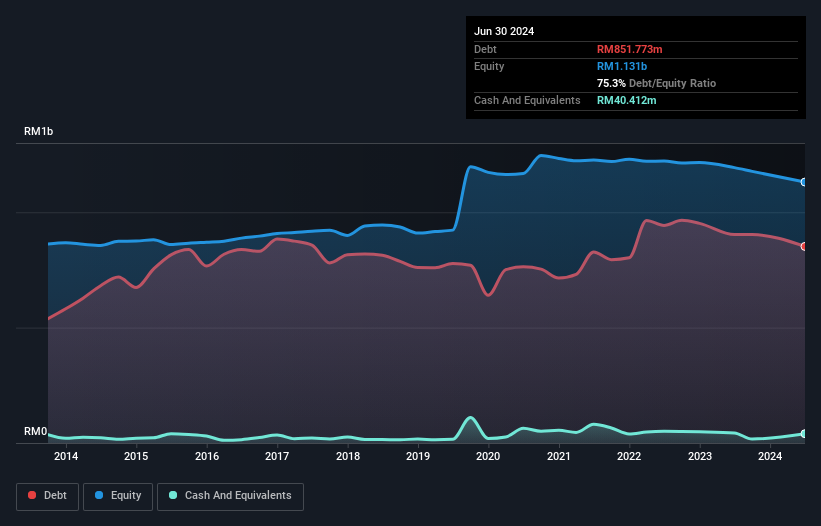The height and width of the screenshot is (526, 821).
Task: Click the RM0 y-axis label
Action: (35, 432)
